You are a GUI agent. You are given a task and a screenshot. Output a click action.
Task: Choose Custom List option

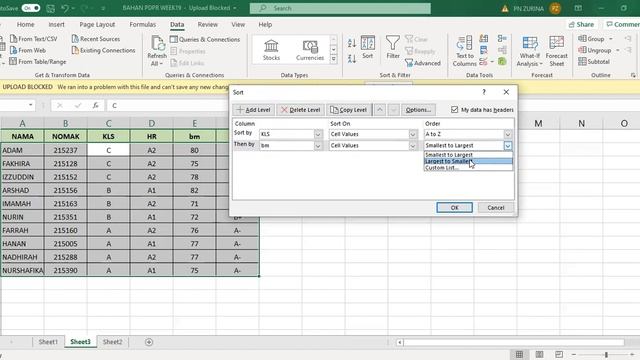(x=468, y=168)
